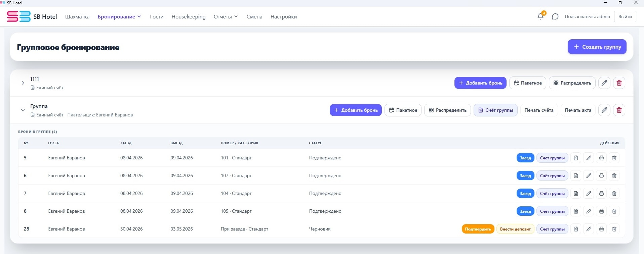This screenshot has width=644, height=254.
Task: Click Заезд for booking 5
Action: click(x=525, y=158)
